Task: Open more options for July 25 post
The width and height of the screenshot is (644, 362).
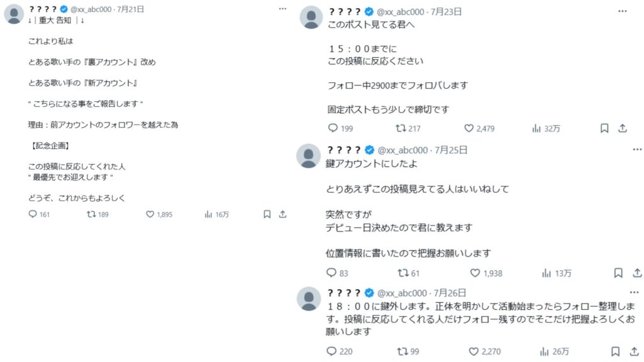Action: pyautogui.click(x=637, y=150)
